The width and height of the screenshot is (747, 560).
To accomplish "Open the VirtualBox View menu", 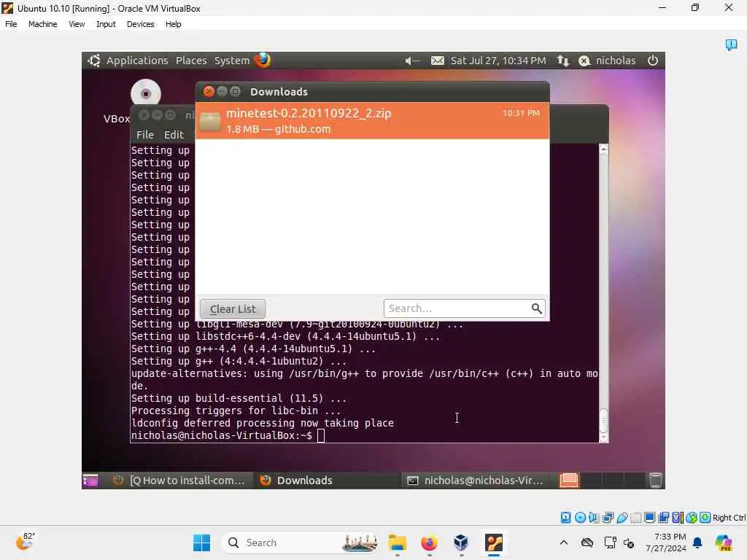I will [x=77, y=24].
